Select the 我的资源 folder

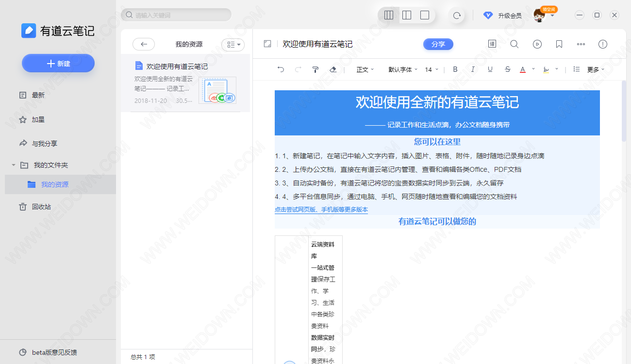[60, 184]
